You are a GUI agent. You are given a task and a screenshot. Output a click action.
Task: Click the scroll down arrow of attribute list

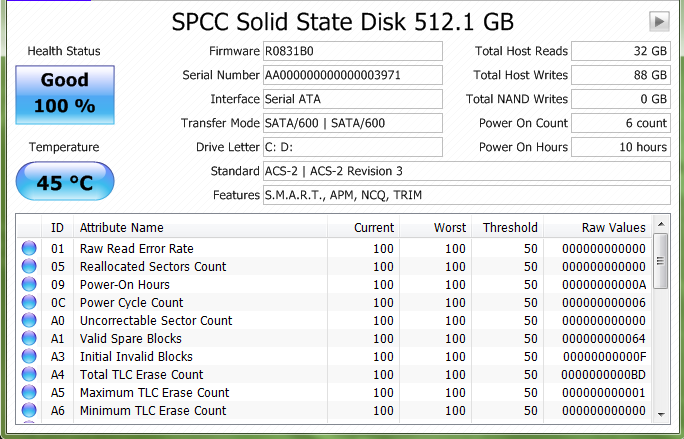point(661,415)
